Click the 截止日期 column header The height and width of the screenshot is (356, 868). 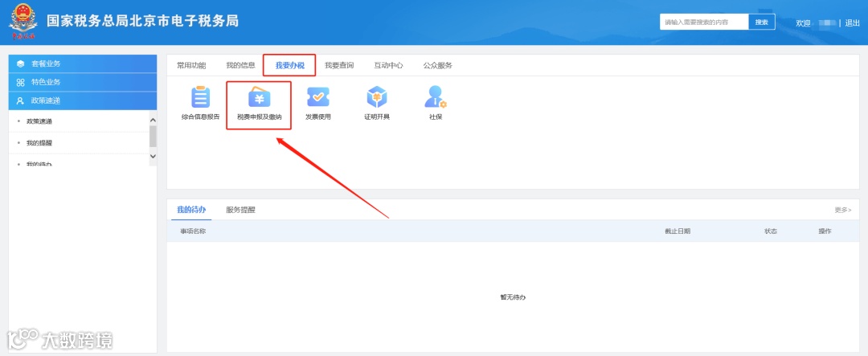tap(678, 231)
